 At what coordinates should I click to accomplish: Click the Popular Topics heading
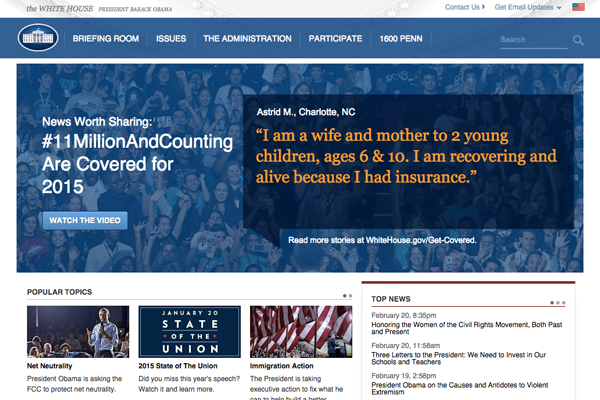59,292
